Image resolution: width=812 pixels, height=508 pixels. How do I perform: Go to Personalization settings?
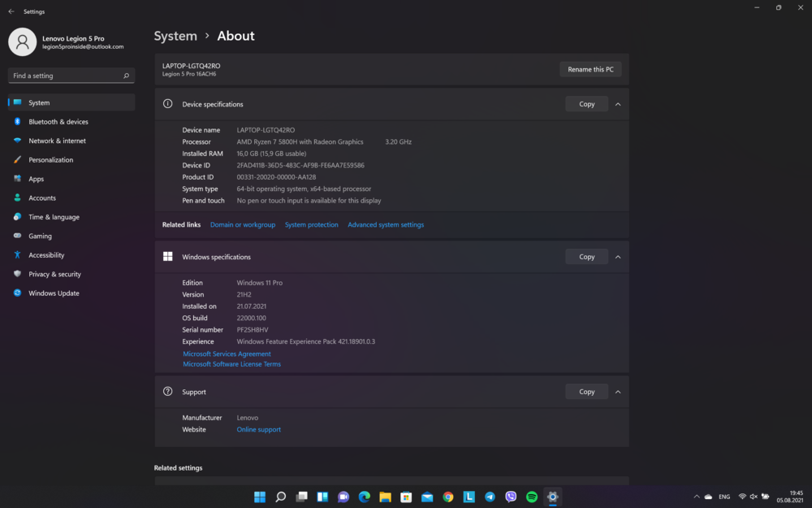click(x=71, y=159)
